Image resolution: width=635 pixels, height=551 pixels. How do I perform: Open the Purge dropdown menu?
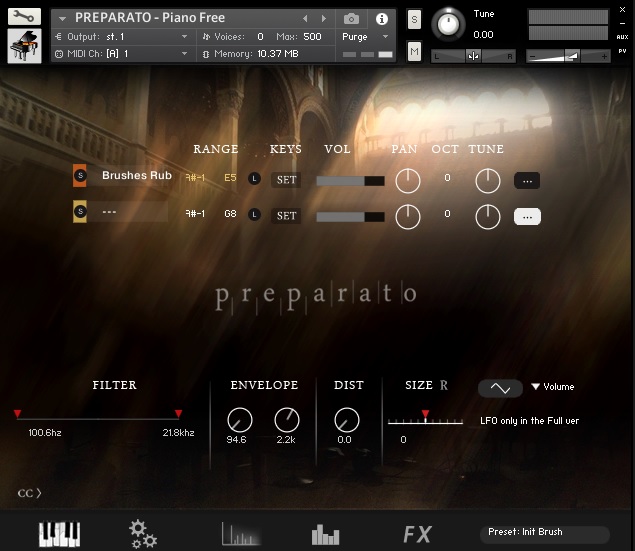[x=365, y=37]
